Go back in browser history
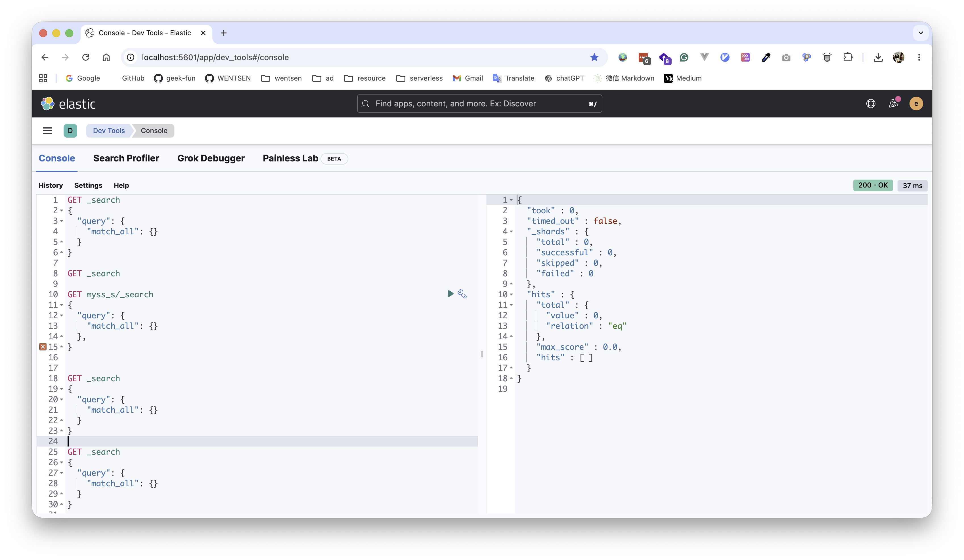 45,57
